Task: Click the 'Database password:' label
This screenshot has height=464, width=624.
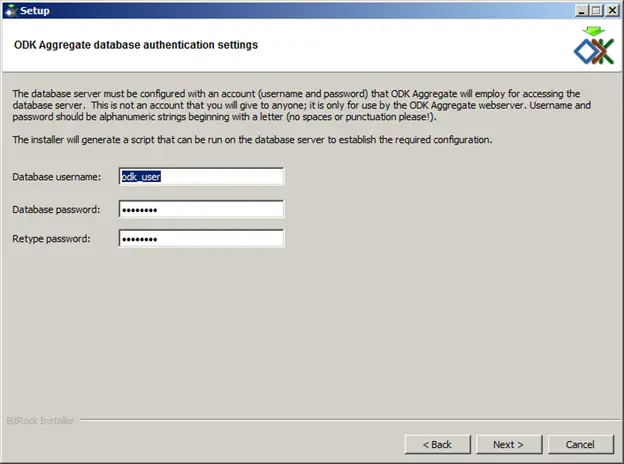Action: pyautogui.click(x=56, y=210)
